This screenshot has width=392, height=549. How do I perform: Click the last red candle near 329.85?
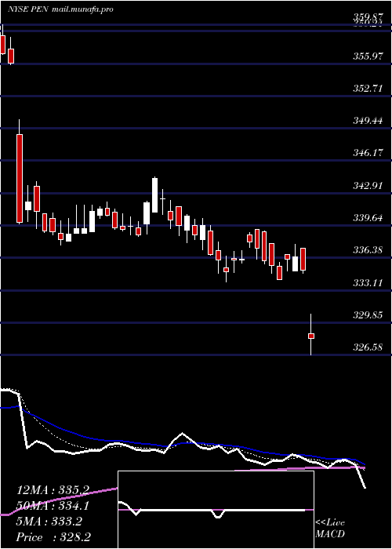pos(310,336)
